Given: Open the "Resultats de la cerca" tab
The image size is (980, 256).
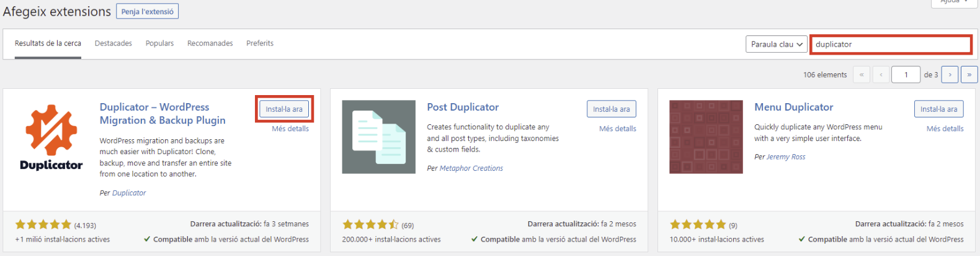Looking at the screenshot, I should (48, 43).
